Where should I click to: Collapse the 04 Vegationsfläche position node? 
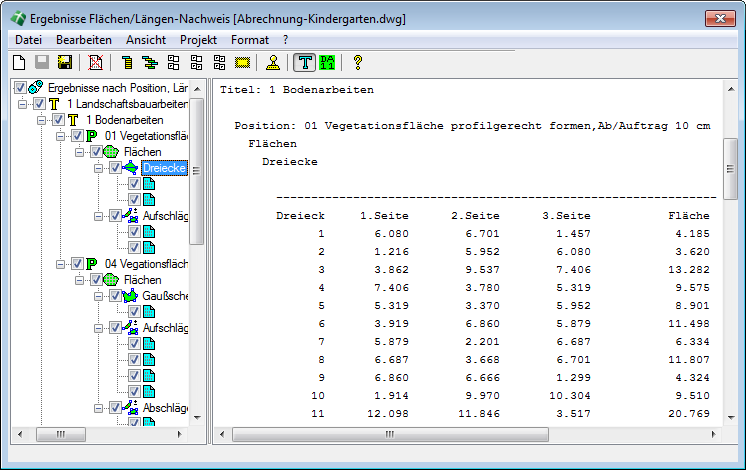coord(61,264)
